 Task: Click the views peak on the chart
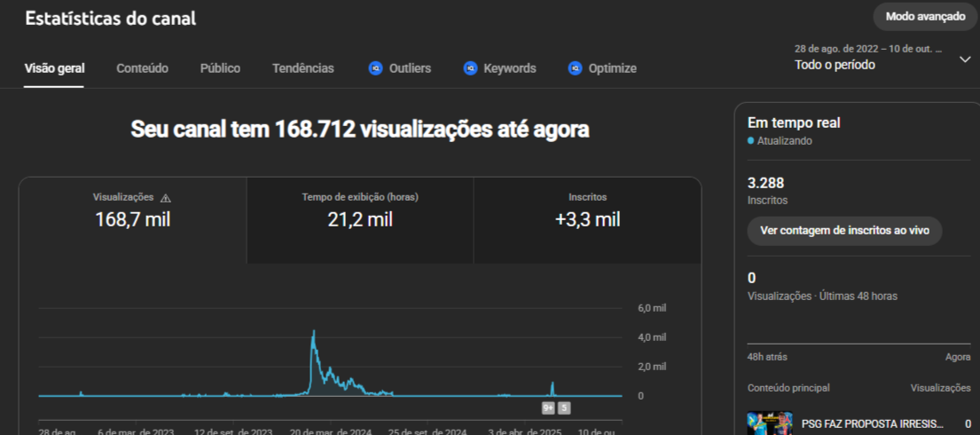(313, 332)
